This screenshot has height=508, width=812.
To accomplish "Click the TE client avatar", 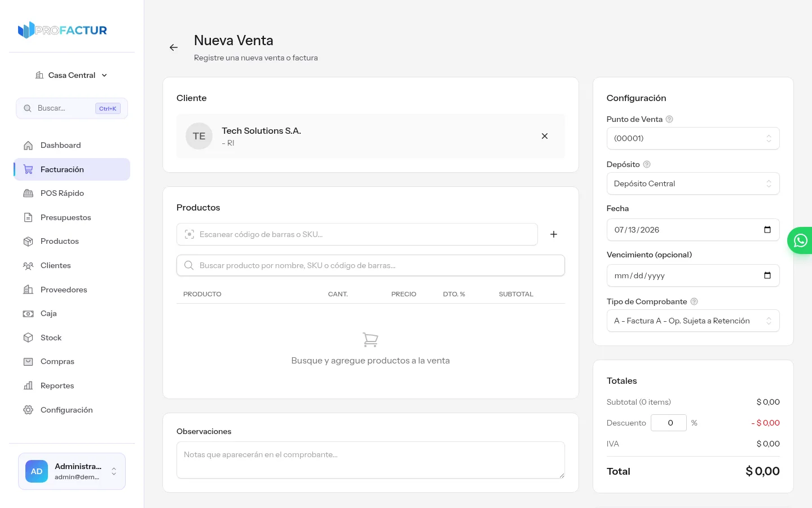I will tap(199, 136).
